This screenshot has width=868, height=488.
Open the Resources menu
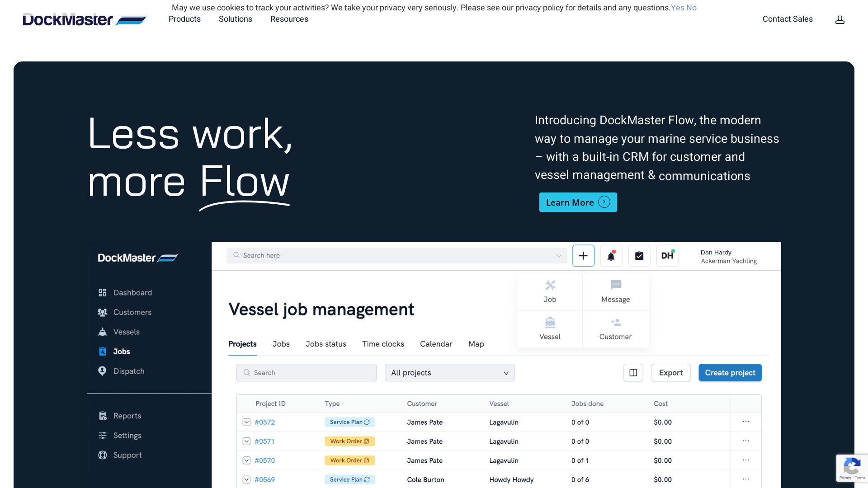[x=289, y=19]
